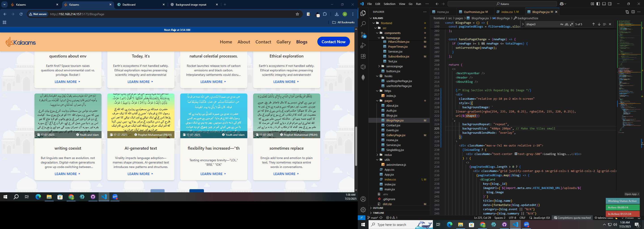Bookmark this page with the star icon
This screenshot has width=644, height=229.
[297, 14]
